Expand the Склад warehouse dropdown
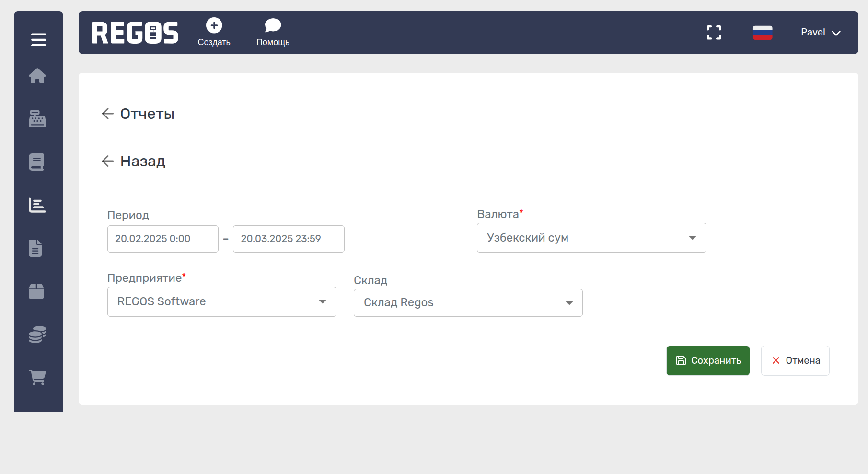This screenshot has height=474, width=868. pos(468,303)
